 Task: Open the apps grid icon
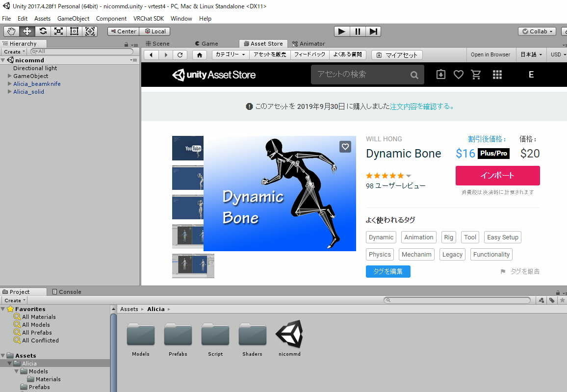[x=497, y=75]
